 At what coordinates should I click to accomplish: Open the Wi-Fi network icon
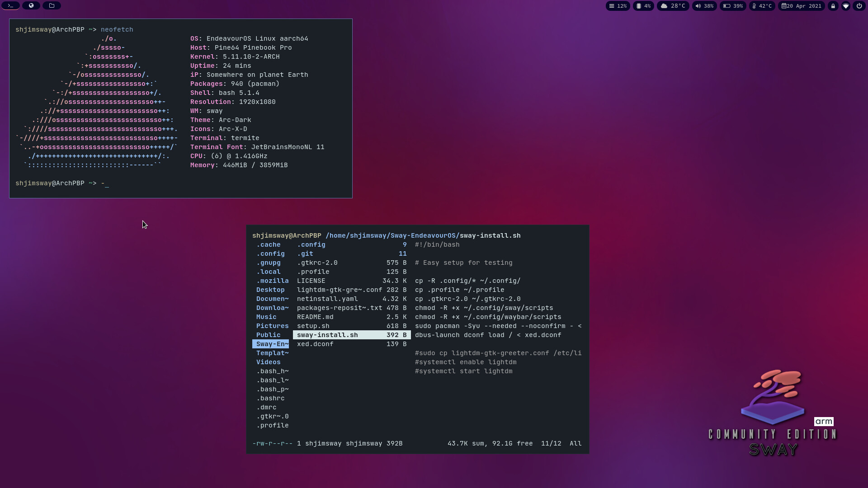click(x=846, y=6)
